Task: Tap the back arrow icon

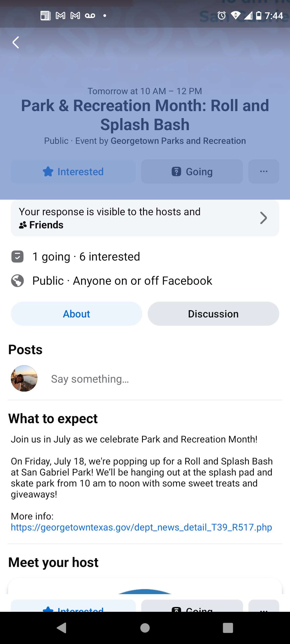Action: point(16,42)
